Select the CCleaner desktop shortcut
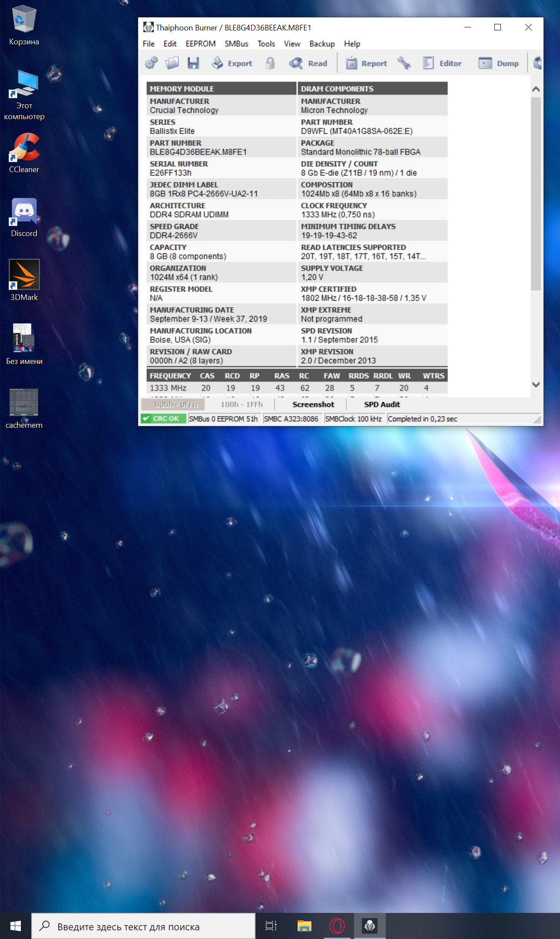Screen dimensions: 560x939 coord(24,153)
